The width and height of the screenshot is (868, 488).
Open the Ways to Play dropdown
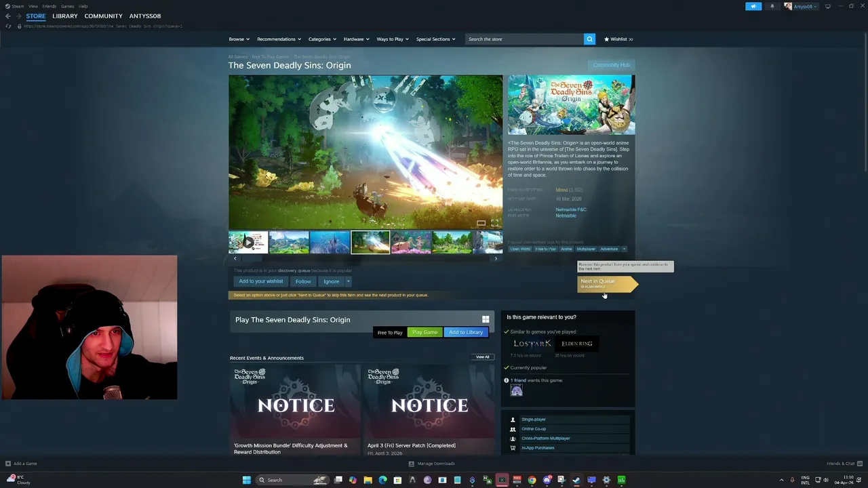click(x=392, y=39)
